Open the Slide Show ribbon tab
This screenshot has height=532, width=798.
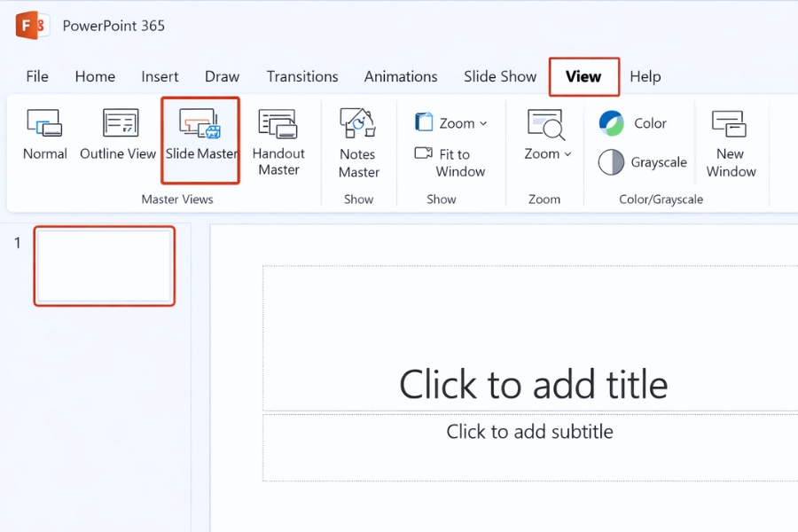tap(499, 76)
